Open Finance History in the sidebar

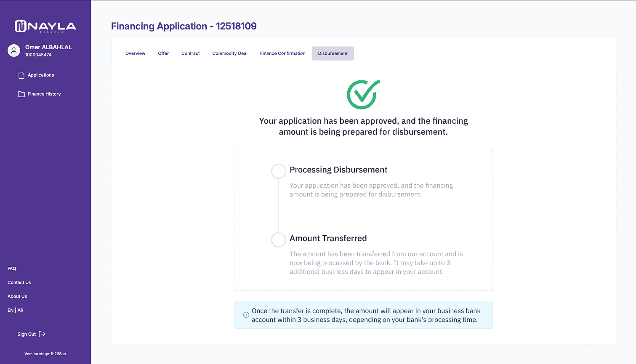click(44, 94)
